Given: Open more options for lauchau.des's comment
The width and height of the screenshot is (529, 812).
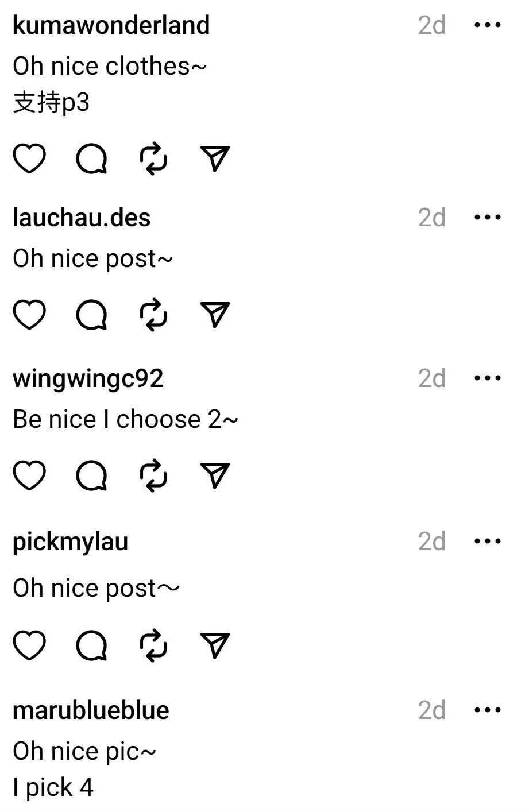Looking at the screenshot, I should (x=488, y=218).
